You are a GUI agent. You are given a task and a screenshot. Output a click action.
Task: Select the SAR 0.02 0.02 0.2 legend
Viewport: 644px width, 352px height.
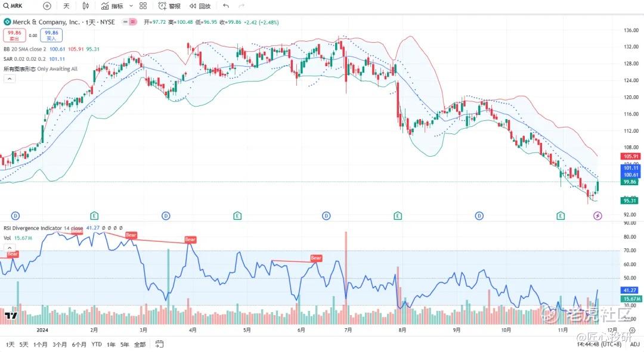(x=24, y=58)
